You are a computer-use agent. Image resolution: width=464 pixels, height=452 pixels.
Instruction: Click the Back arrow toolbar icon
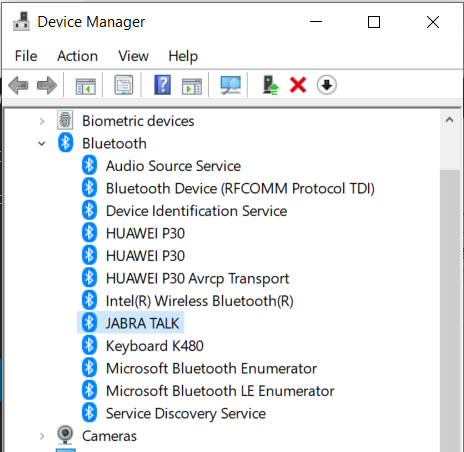pos(18,85)
